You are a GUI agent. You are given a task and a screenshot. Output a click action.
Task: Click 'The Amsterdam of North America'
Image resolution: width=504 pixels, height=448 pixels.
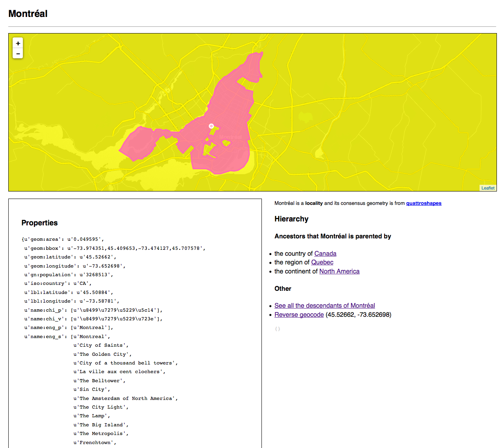[125, 398]
